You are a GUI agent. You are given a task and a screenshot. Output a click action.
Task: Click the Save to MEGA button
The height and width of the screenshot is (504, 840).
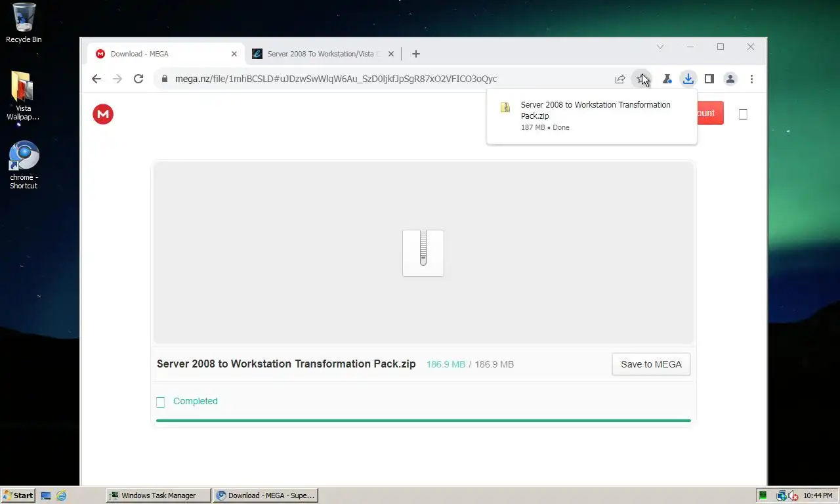[651, 364]
